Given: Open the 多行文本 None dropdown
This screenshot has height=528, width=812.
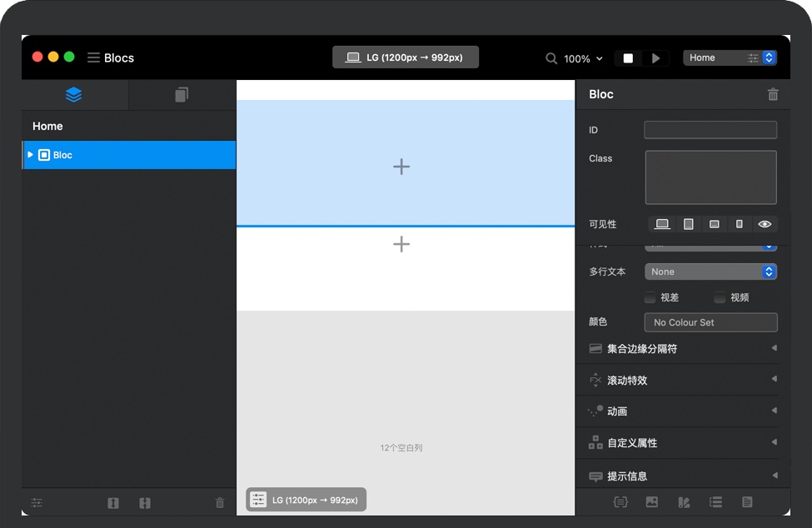Looking at the screenshot, I should pyautogui.click(x=710, y=271).
